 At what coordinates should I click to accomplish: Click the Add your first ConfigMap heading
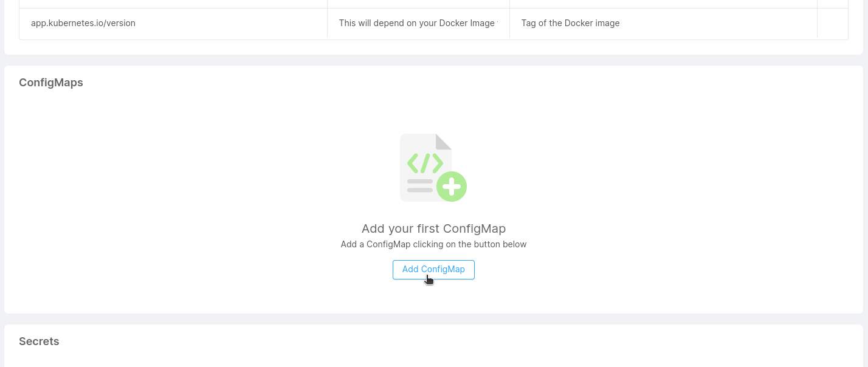[433, 228]
